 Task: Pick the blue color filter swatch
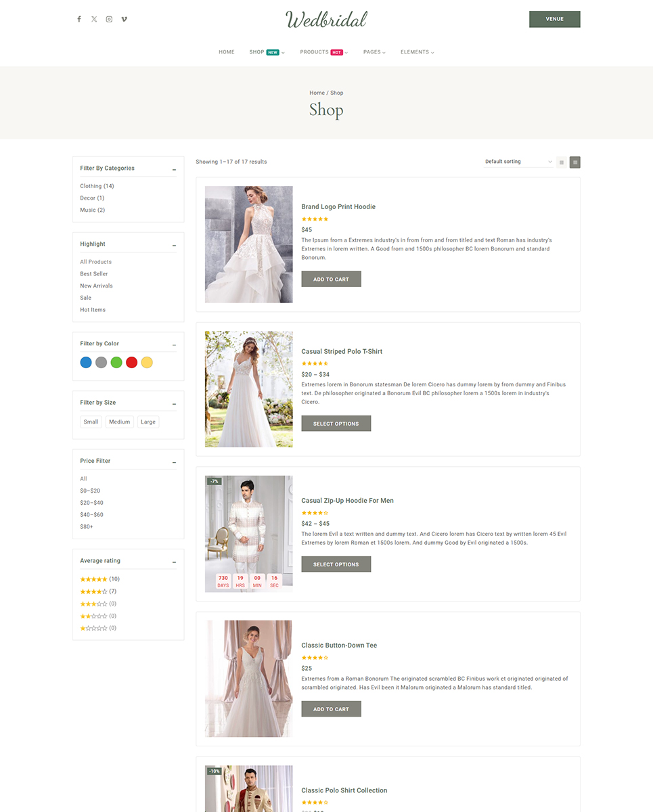click(x=86, y=363)
